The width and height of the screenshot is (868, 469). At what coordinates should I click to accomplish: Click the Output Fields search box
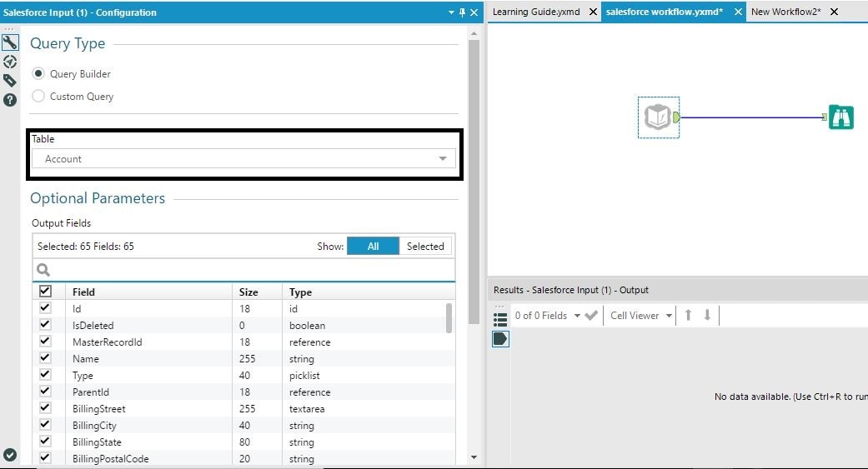click(x=243, y=270)
